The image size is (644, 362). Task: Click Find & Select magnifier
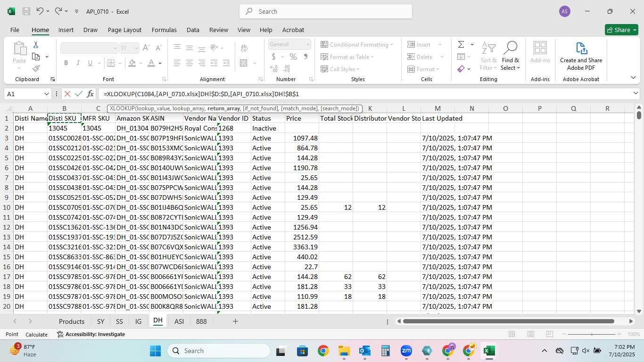click(510, 56)
